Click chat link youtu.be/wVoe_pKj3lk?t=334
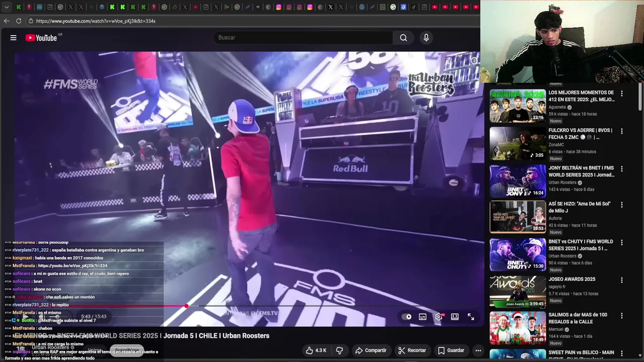This screenshot has height=362, width=644. tap(72, 265)
